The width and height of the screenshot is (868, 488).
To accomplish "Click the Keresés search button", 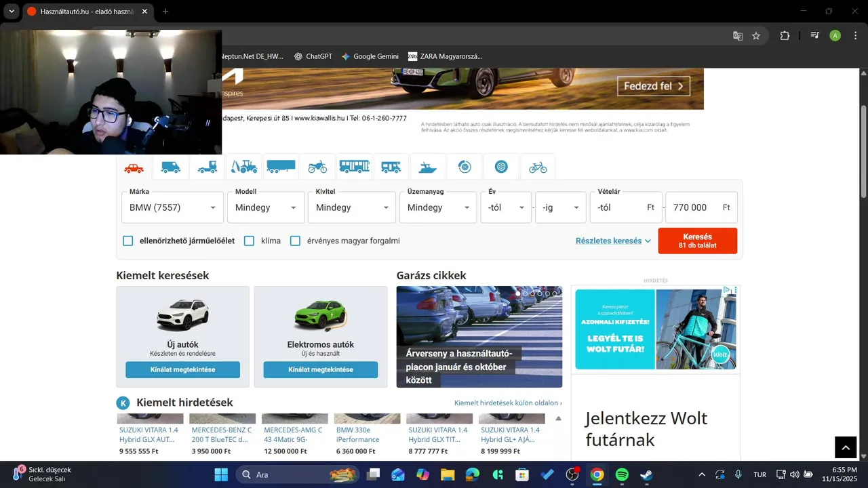I will 697,241.
